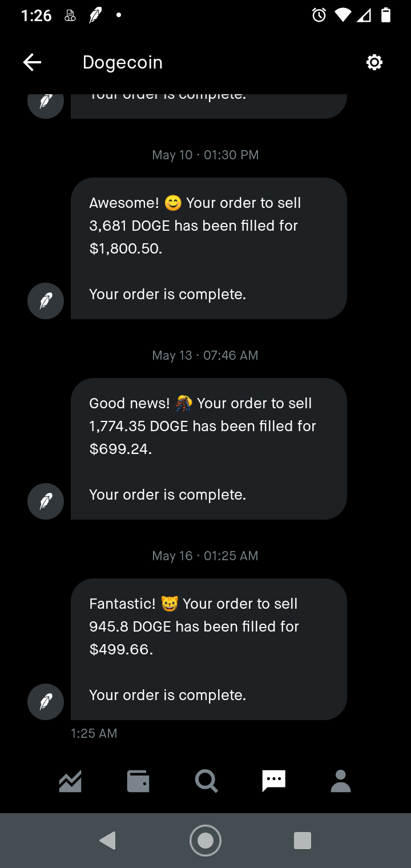The image size is (411, 868).
Task: Open Dogecoin message settings gear
Action: click(x=374, y=62)
